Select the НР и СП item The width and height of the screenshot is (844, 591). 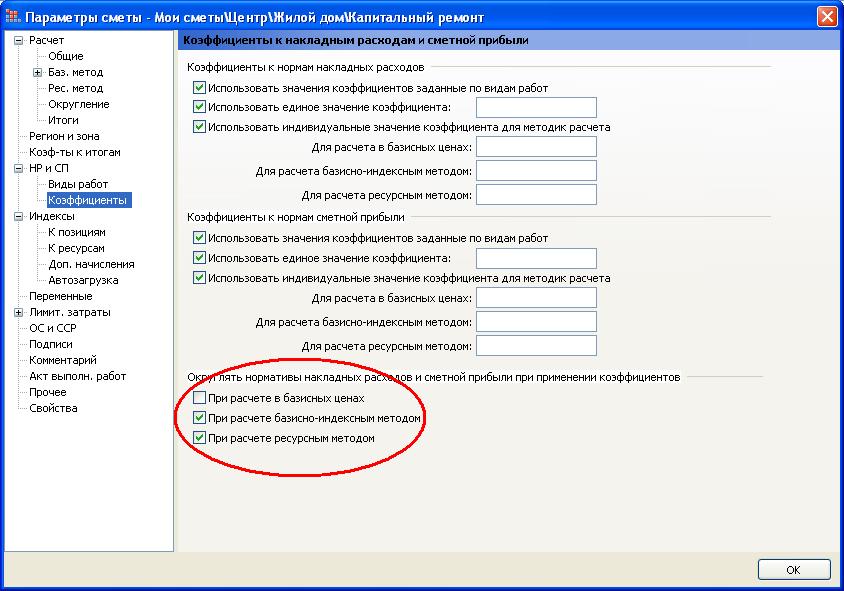[49, 168]
